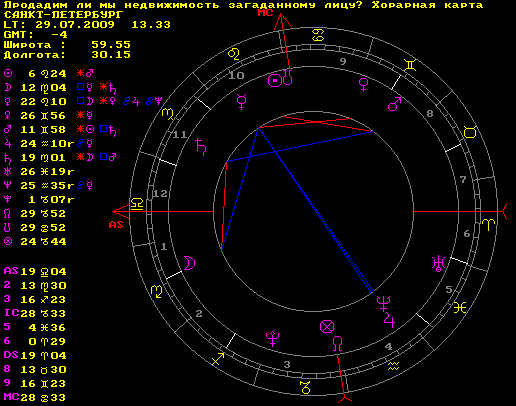The image size is (516, 406).
Task: Select the Mars glyph near house 8
Action: coord(394,104)
